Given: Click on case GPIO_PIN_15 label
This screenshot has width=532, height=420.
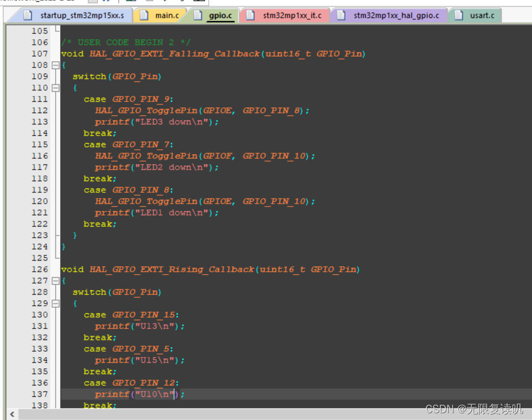Looking at the screenshot, I should pos(132,315).
